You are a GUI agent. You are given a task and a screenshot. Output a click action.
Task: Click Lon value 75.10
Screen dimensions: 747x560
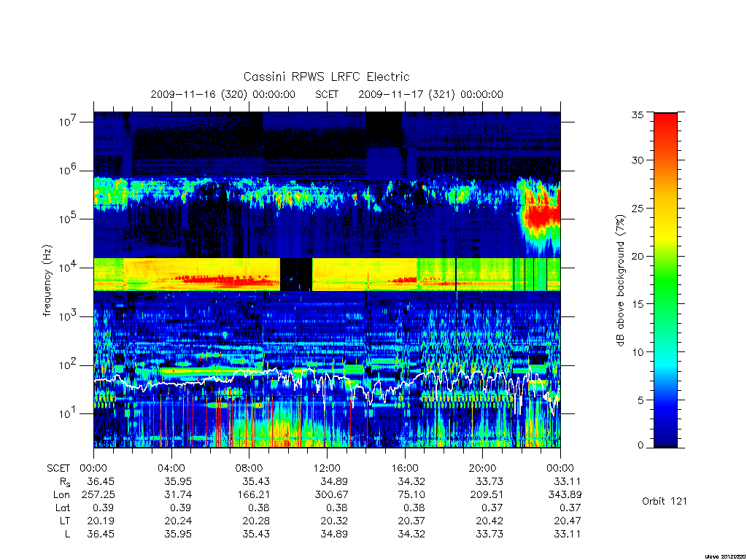411,495
